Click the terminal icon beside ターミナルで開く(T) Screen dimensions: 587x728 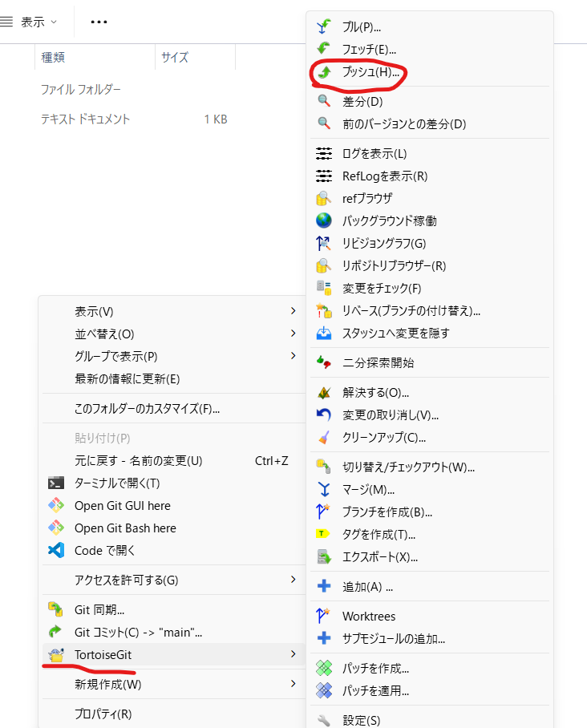[x=56, y=483]
